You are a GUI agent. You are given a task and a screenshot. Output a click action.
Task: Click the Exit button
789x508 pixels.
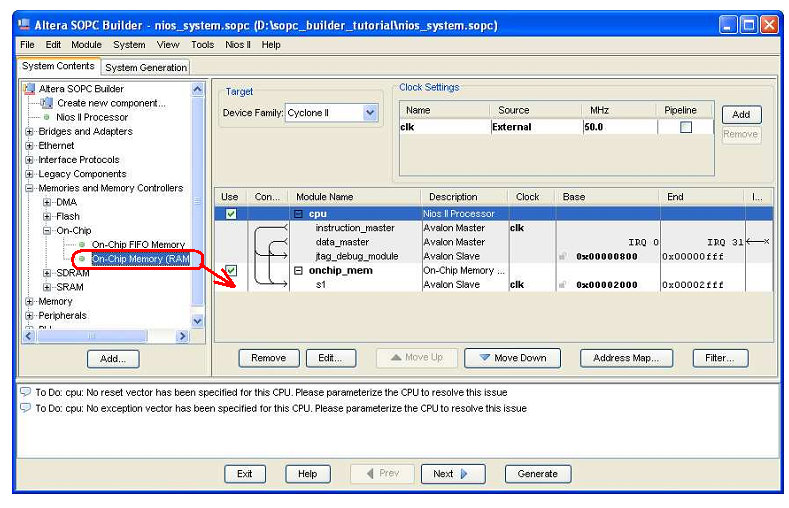coord(245,474)
